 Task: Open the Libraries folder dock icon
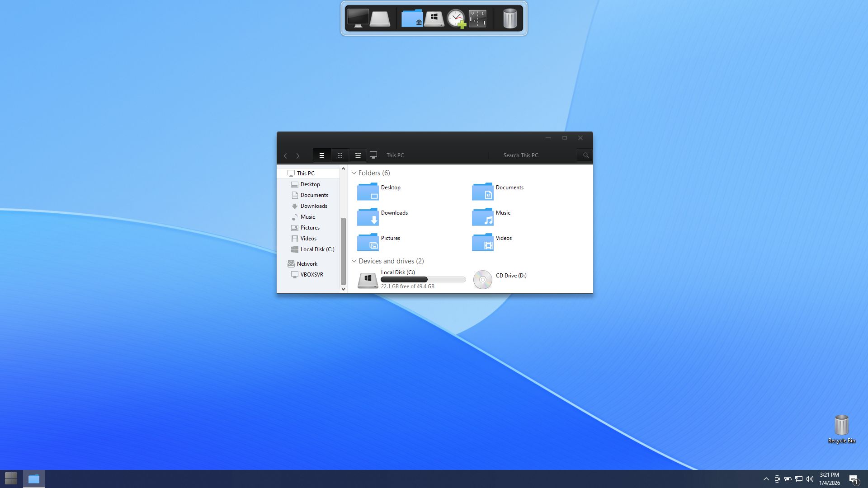412,19
